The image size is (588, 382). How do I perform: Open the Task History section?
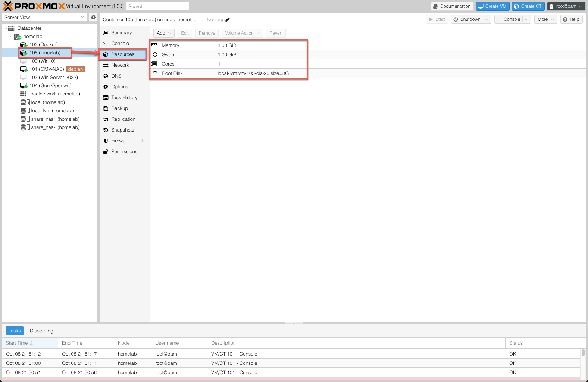[124, 98]
